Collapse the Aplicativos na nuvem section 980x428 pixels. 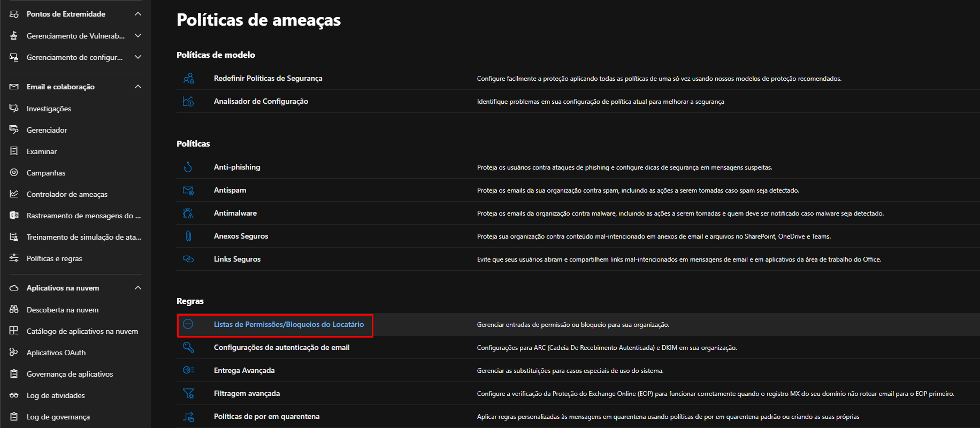click(138, 288)
